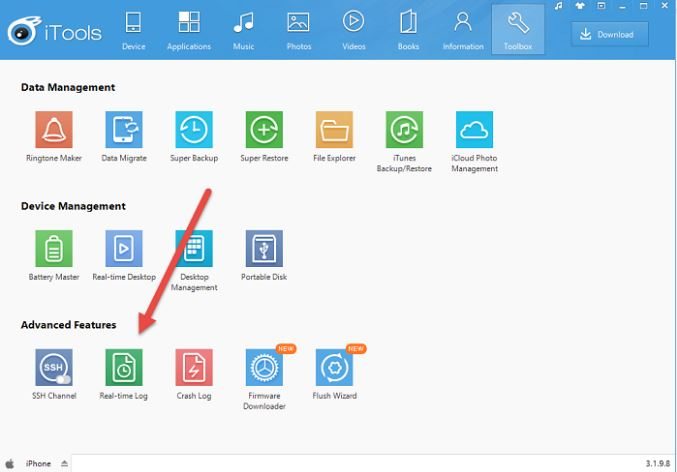The width and height of the screenshot is (677, 472).
Task: Open the Portable Disk tool
Action: pos(264,248)
